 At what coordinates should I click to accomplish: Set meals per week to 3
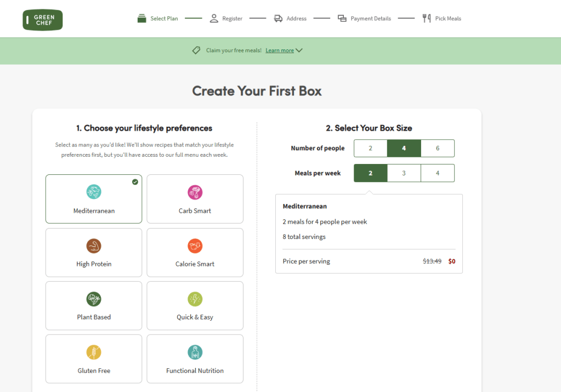click(x=404, y=173)
